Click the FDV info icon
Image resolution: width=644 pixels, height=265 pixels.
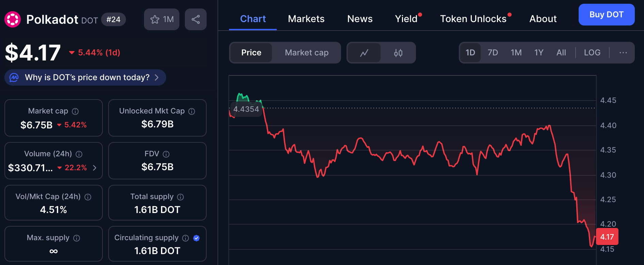pos(166,154)
